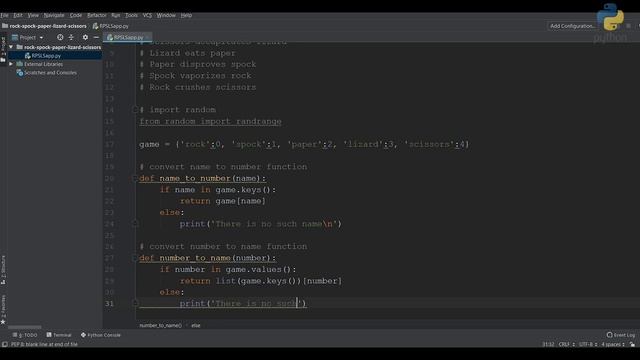Viewport: 640px width, 360px height.
Task: Fold the name_to_number function
Action: (x=135, y=178)
